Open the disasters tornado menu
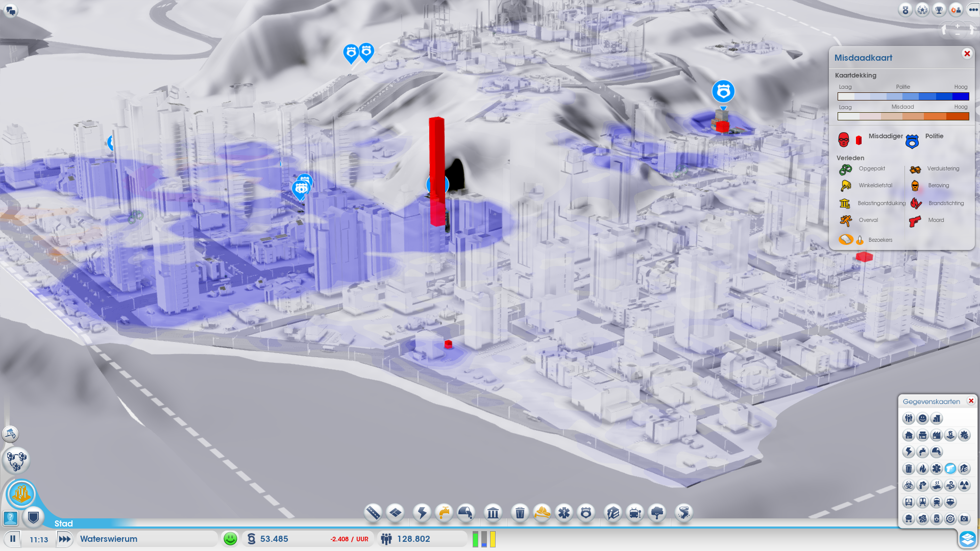The height and width of the screenshot is (551, 980). click(x=684, y=512)
